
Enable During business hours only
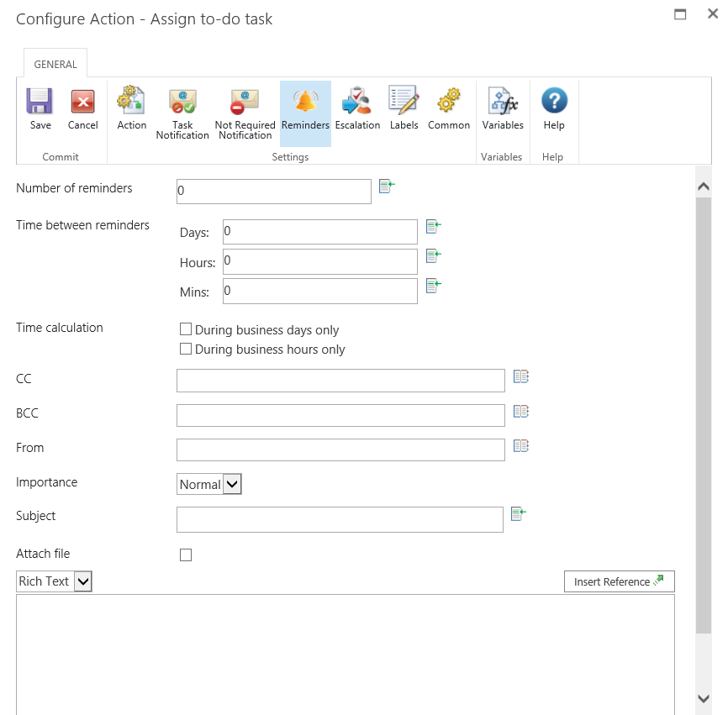click(186, 349)
